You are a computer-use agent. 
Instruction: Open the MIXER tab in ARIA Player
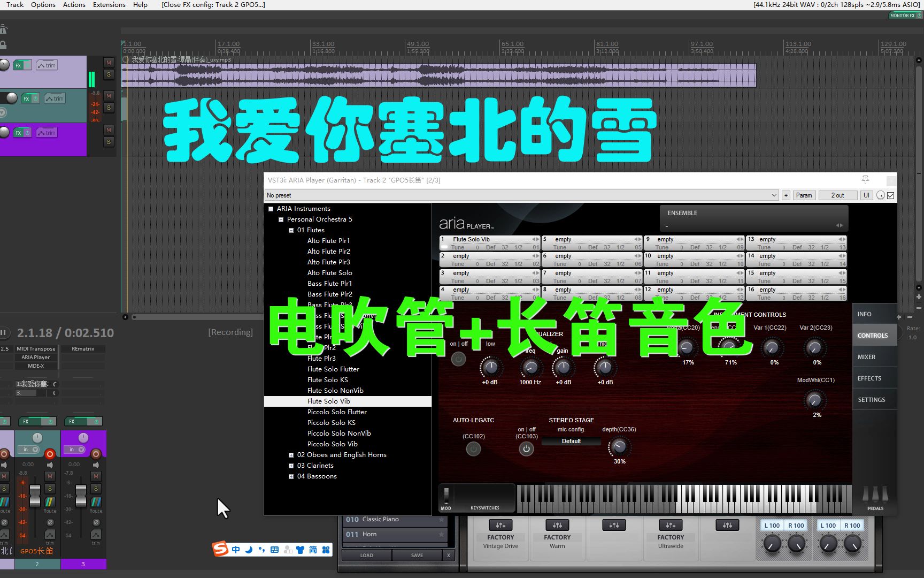coord(875,357)
